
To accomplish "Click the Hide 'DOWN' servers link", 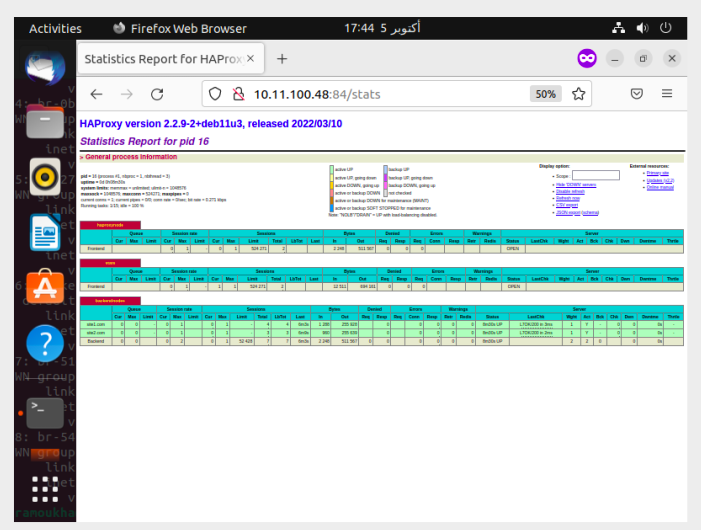I will pos(576,185).
